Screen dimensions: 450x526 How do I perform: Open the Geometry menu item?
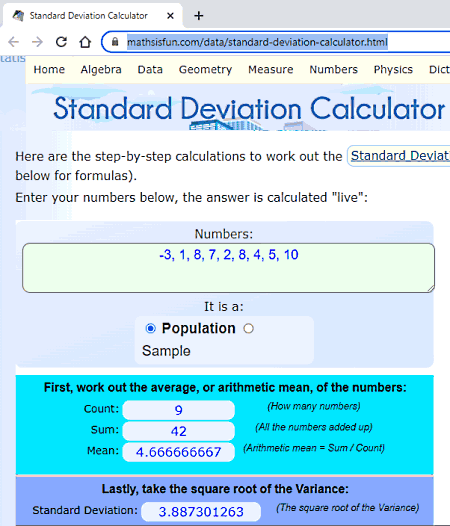[205, 69]
